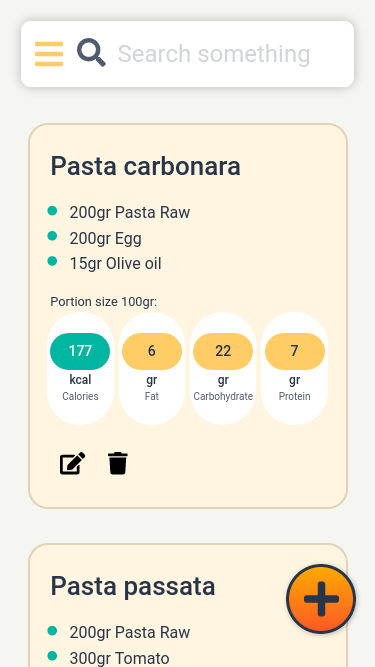Open the hamburger menu icon
Viewport: 375px width, 667px height.
tap(49, 54)
